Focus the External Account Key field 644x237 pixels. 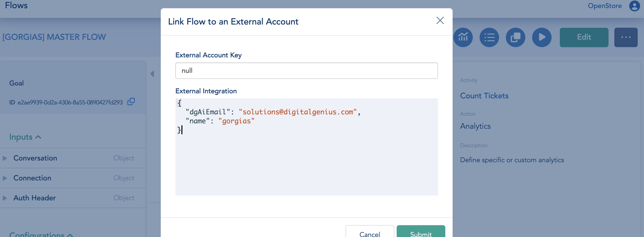306,71
